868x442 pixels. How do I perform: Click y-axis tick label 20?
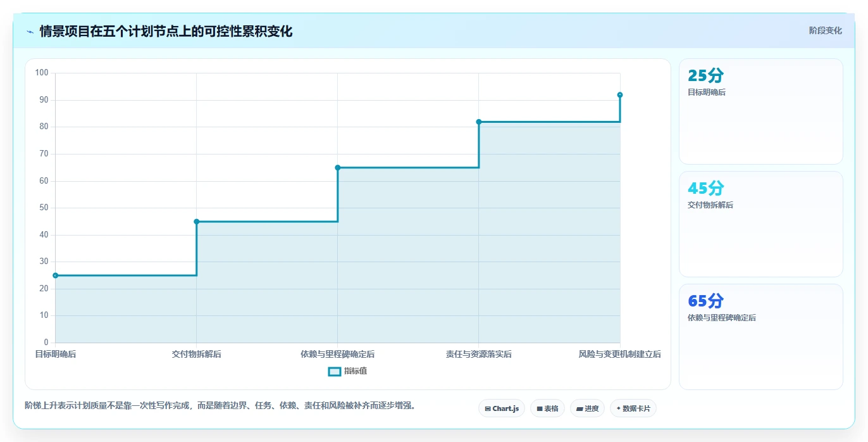click(44, 289)
